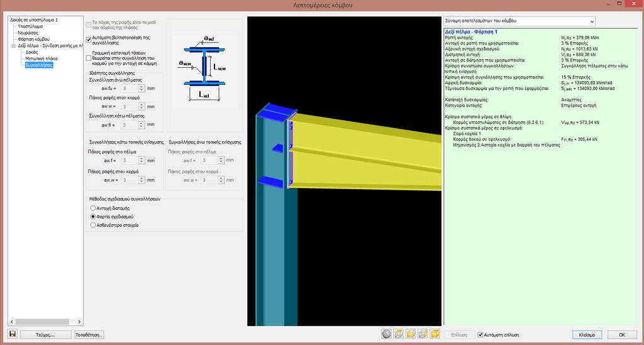Click the aw.fu value field
The height and width of the screenshot is (345, 644).
coord(130,88)
